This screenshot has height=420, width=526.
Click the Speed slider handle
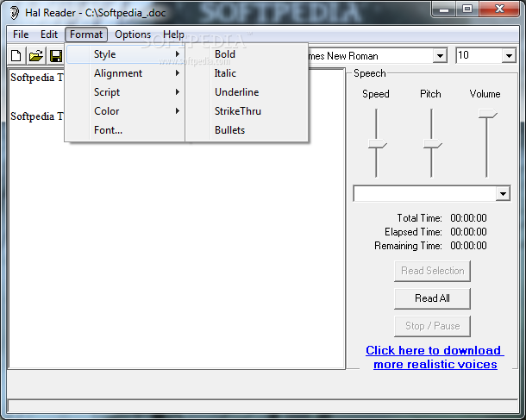tap(378, 144)
